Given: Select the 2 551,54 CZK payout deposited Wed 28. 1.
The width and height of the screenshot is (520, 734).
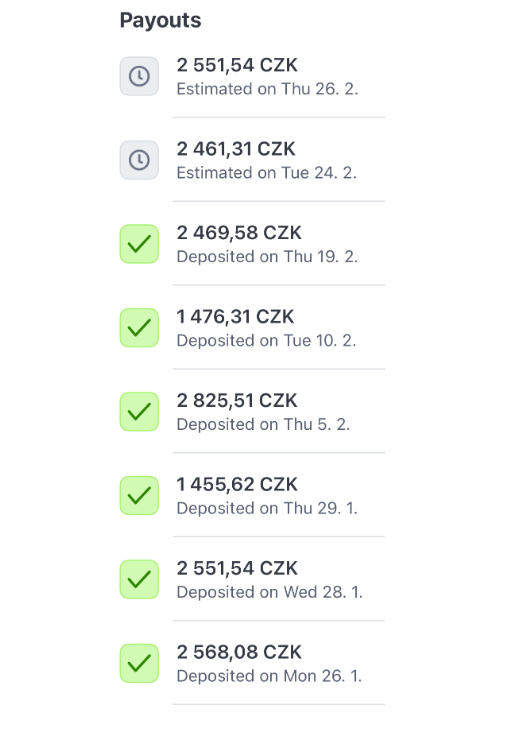Looking at the screenshot, I should point(252,580).
